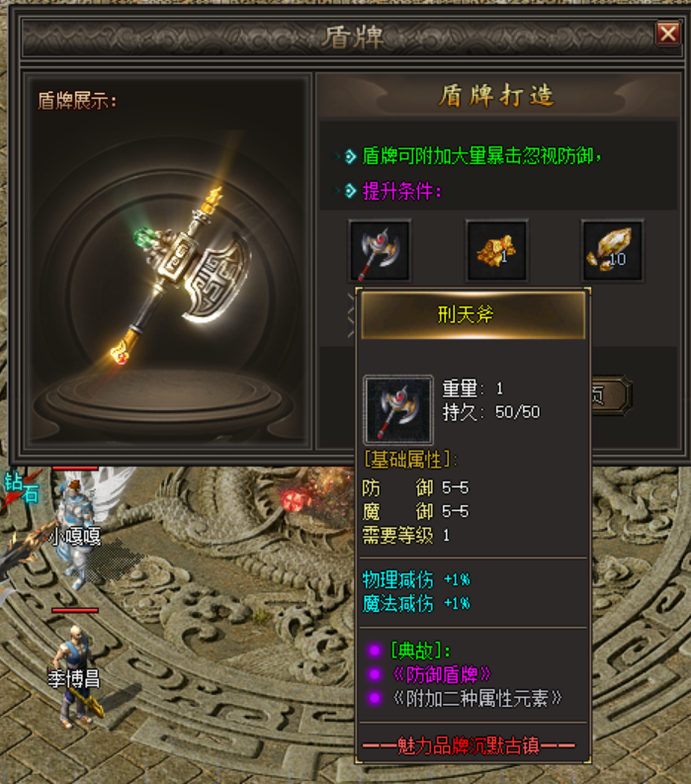Click the partially hidden button behind the tooltip
The width and height of the screenshot is (691, 784).
pos(611,395)
